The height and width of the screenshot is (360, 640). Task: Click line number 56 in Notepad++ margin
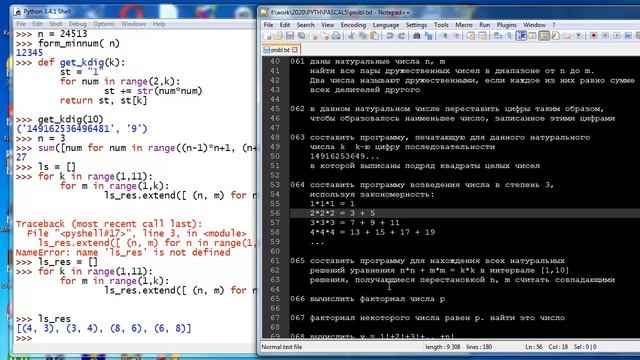(275, 213)
